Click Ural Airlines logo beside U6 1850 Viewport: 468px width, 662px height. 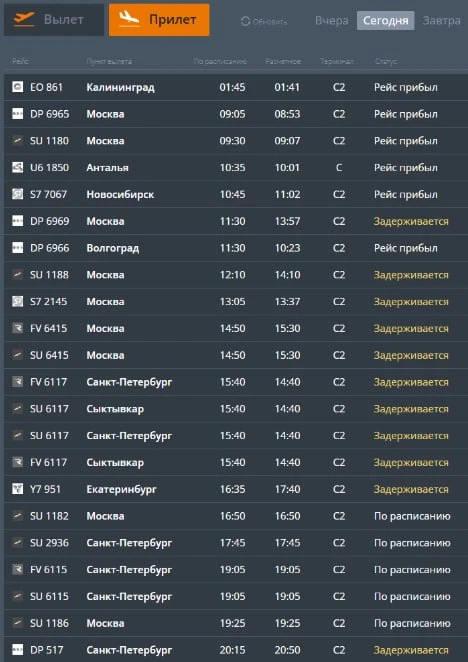[x=17, y=167]
